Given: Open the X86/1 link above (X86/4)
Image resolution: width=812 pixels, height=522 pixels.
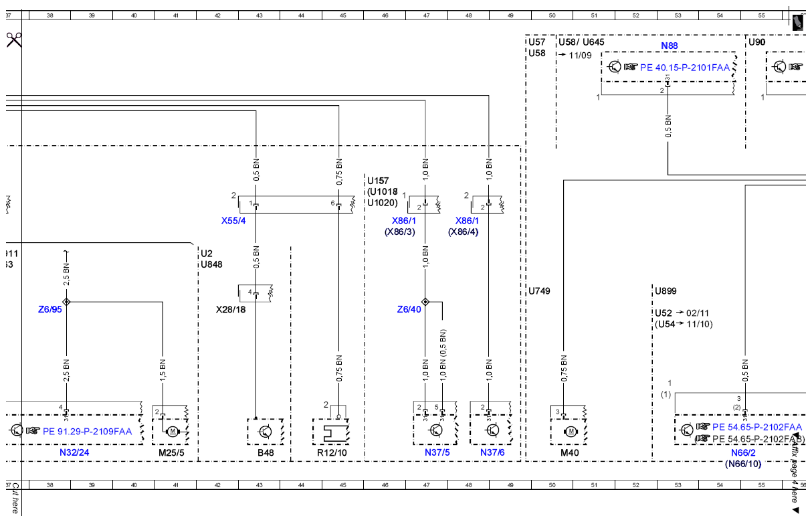Looking at the screenshot, I should point(468,220).
